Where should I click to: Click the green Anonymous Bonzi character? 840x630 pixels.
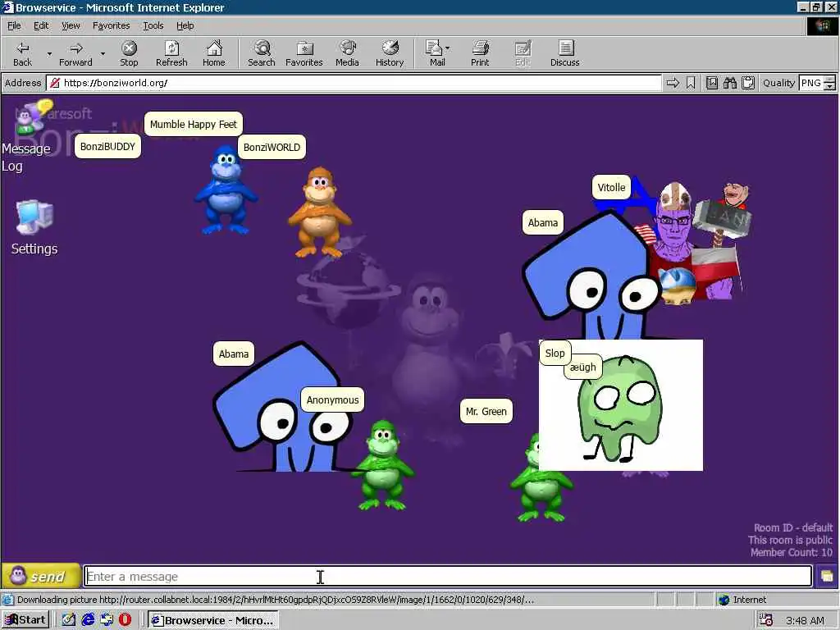382,465
